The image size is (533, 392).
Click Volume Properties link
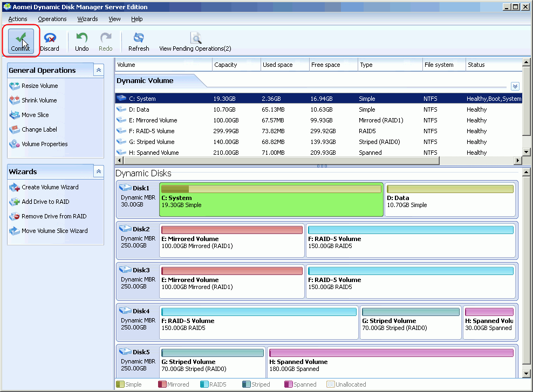point(44,144)
